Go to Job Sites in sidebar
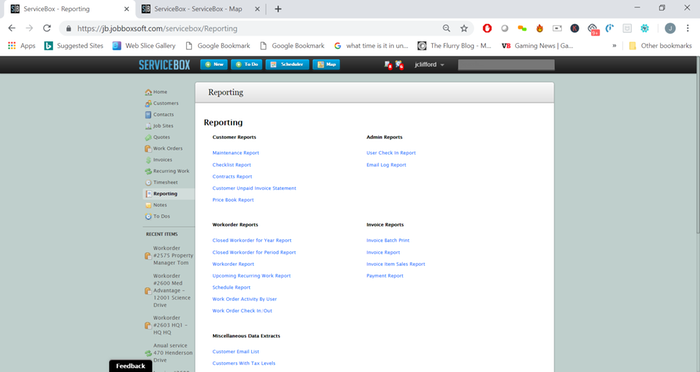This screenshot has height=372, width=700. tap(159, 126)
